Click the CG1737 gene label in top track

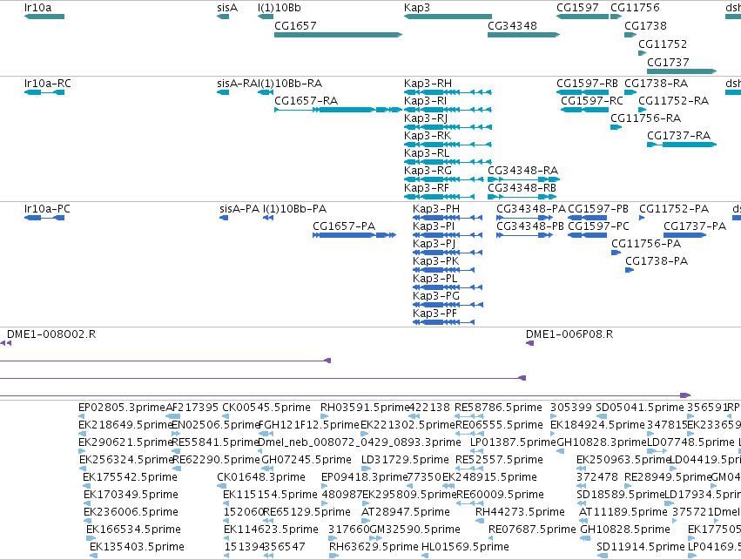tap(668, 62)
